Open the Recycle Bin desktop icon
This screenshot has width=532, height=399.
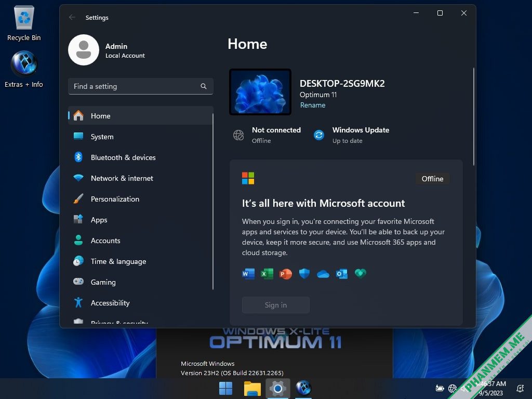coord(24,23)
